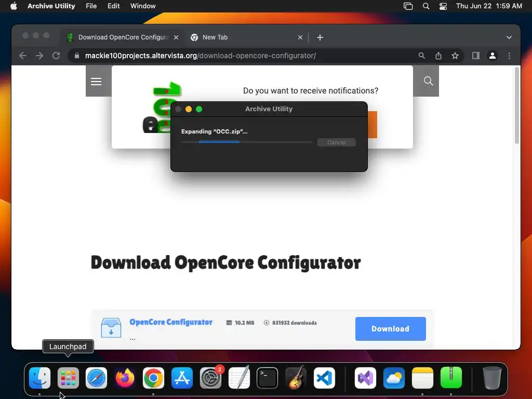Click the page vertical scrollbar
This screenshot has height=399, width=532.
(x=517, y=105)
